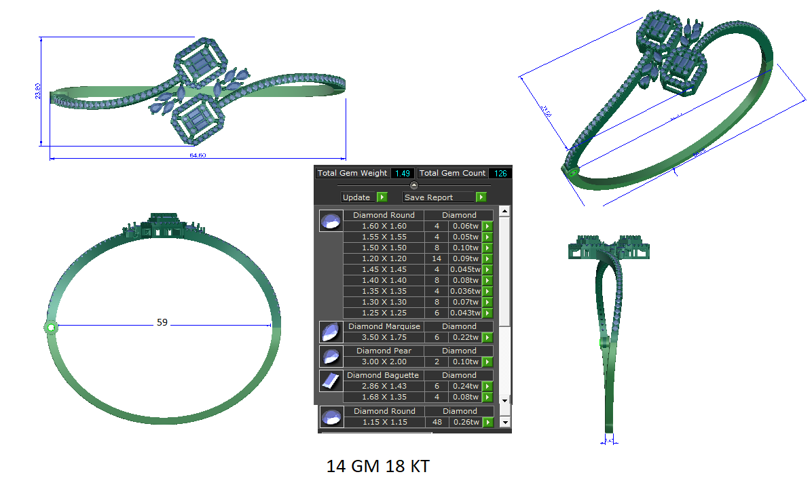Click green arrow on 1.60 X 1.60 row
This screenshot has height=504, width=812.
(487, 226)
